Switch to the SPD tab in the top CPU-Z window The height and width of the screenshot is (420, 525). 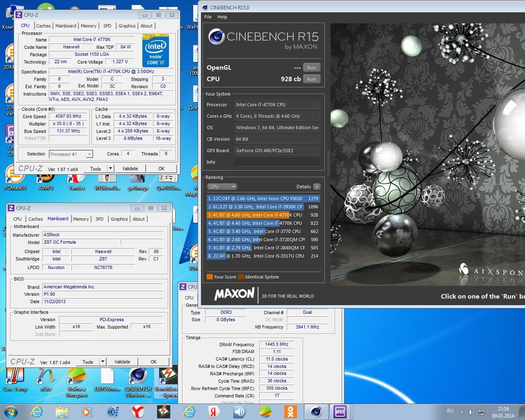pos(107,26)
